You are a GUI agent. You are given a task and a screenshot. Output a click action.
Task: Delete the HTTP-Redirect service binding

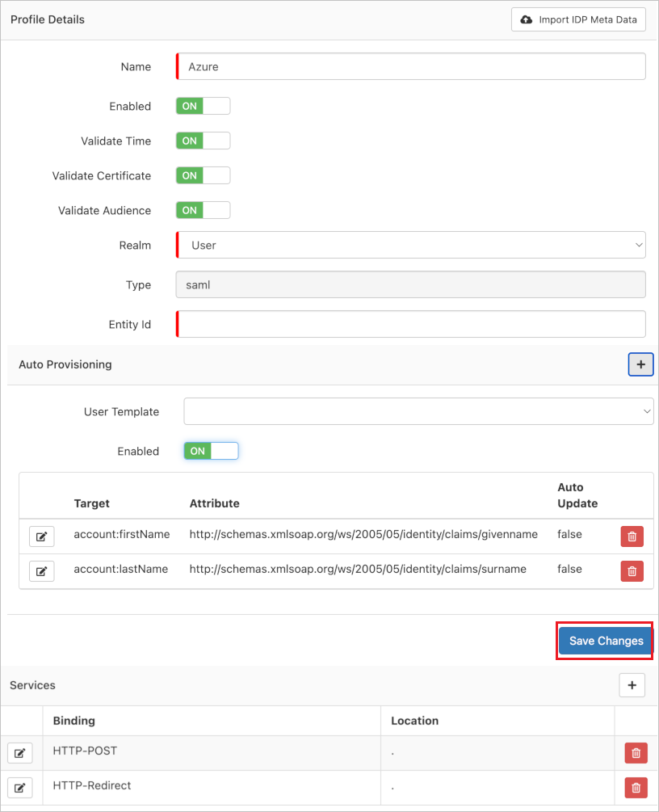[636, 788]
